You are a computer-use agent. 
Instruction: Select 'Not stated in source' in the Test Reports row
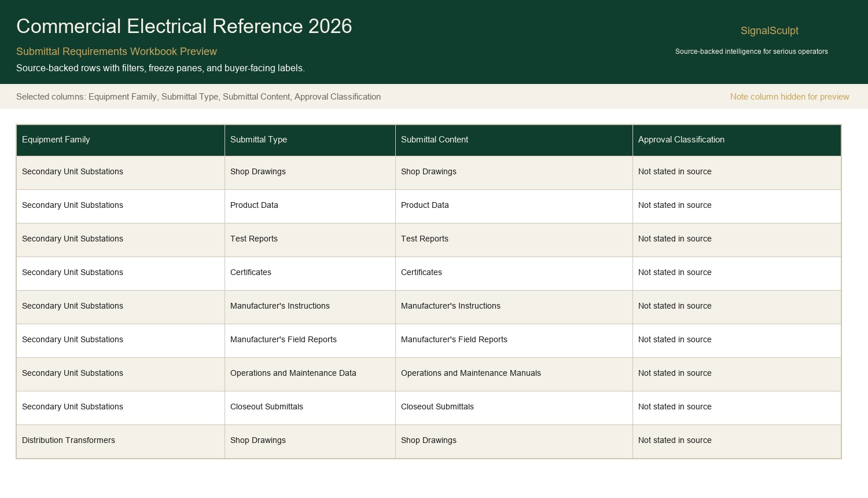point(737,240)
